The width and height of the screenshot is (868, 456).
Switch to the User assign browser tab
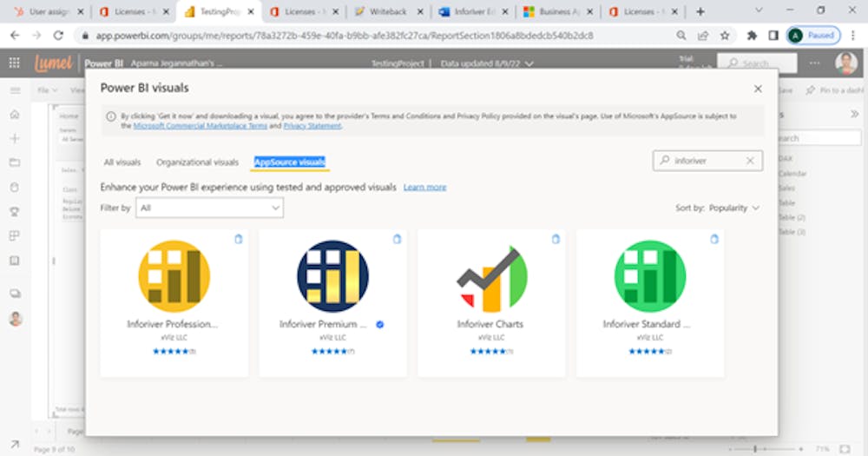pos(49,11)
